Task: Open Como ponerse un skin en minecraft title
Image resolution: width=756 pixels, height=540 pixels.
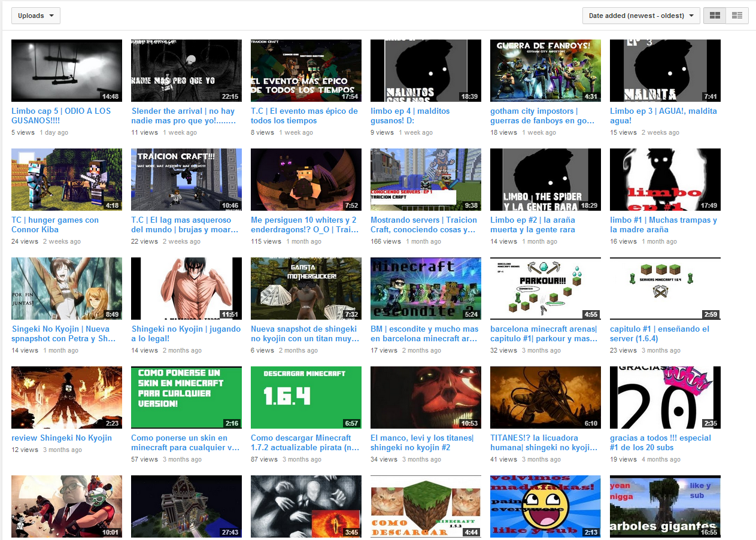Action: (185, 442)
